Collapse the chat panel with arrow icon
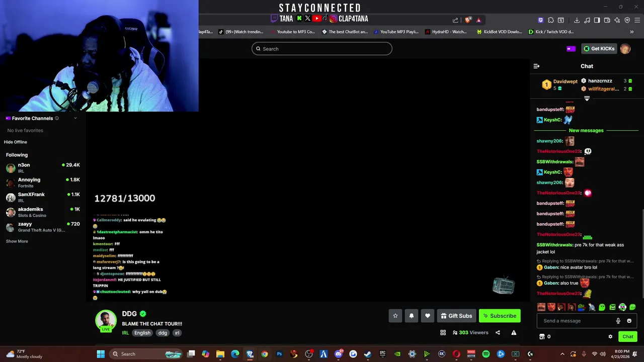 (x=536, y=66)
